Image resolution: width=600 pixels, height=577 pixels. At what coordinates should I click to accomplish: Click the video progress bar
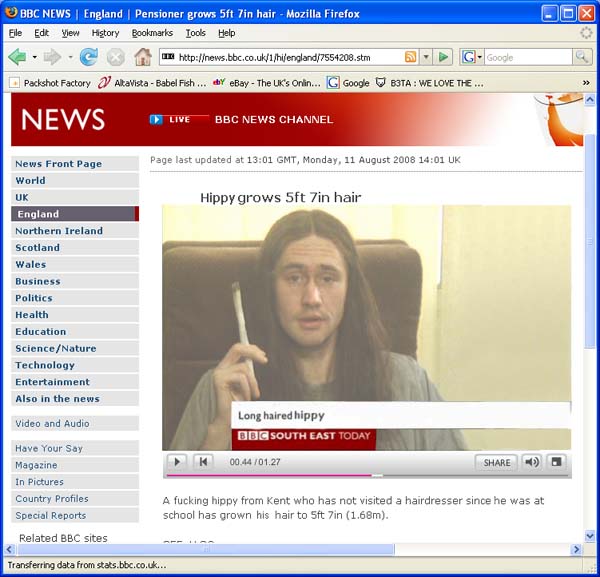(367, 476)
